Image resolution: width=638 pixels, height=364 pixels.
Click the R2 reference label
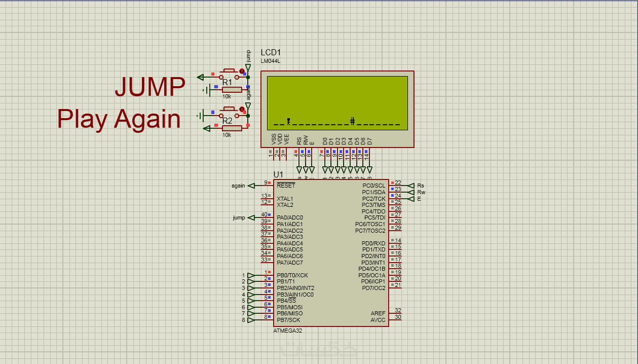click(x=227, y=120)
